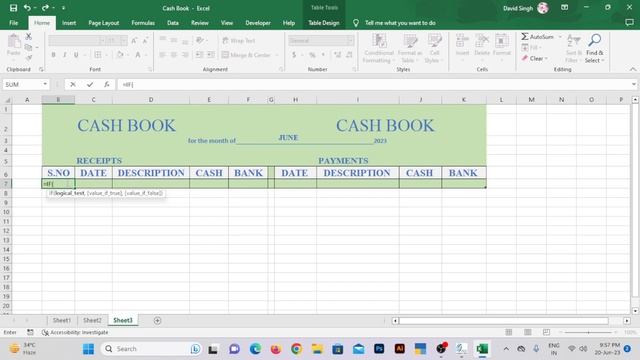
Task: Expand the Name Box dropdown
Action: tap(45, 84)
